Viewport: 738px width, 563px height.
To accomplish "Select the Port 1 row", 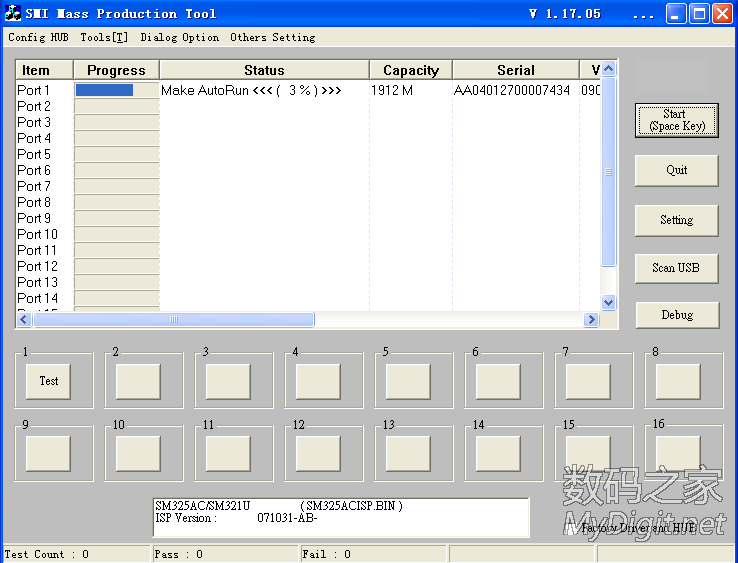I will [x=308, y=90].
